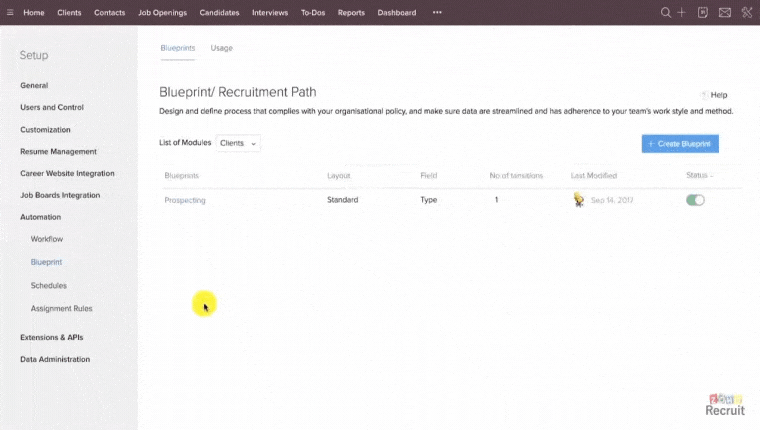The image size is (760, 430).
Task: Open the Job Openings tab
Action: click(x=162, y=13)
